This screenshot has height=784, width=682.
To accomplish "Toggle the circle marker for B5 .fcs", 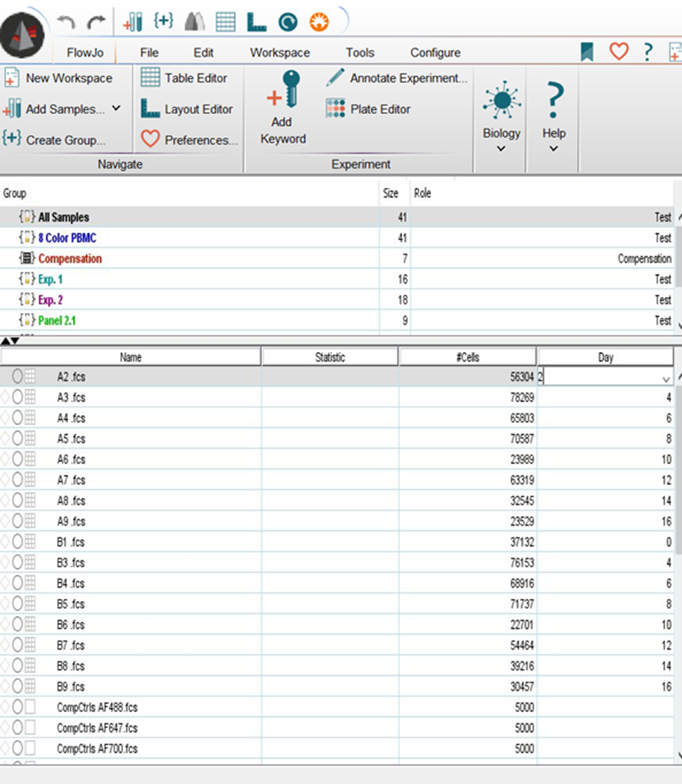I will (x=17, y=604).
